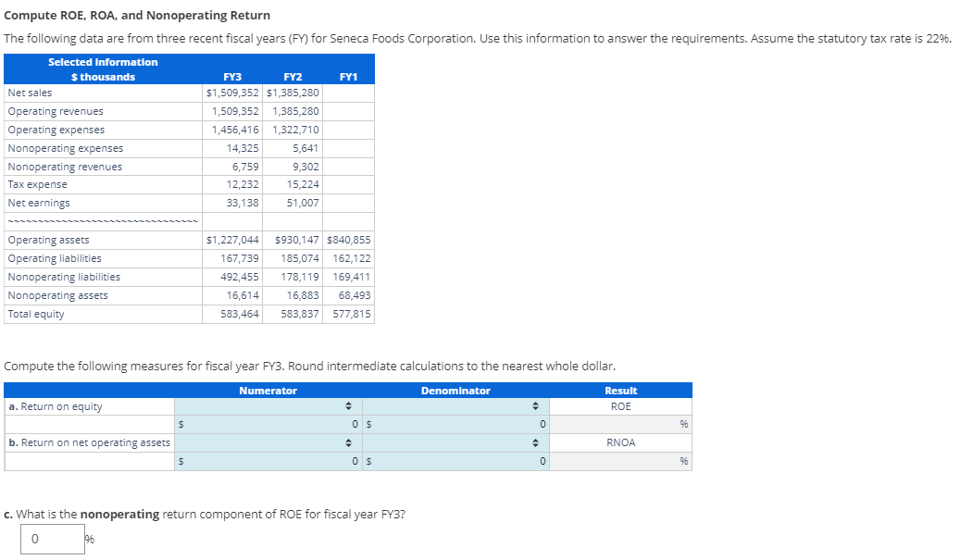Click FY1 nonoperating assets 68,493
The height and width of the screenshot is (560, 961).
click(x=355, y=294)
